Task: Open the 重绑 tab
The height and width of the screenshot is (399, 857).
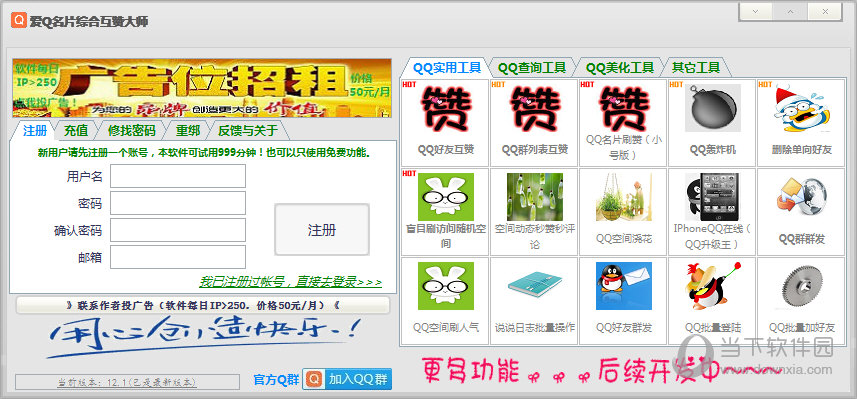Action: click(187, 131)
